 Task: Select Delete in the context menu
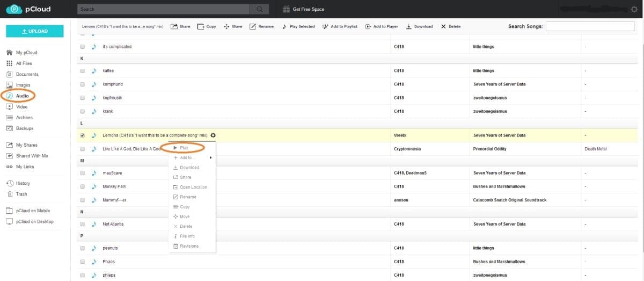pos(192,226)
